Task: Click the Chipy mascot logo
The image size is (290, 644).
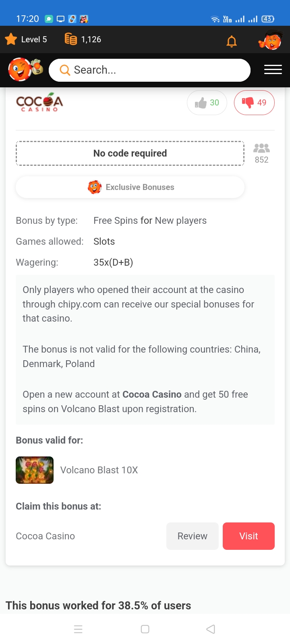Action: (25, 69)
